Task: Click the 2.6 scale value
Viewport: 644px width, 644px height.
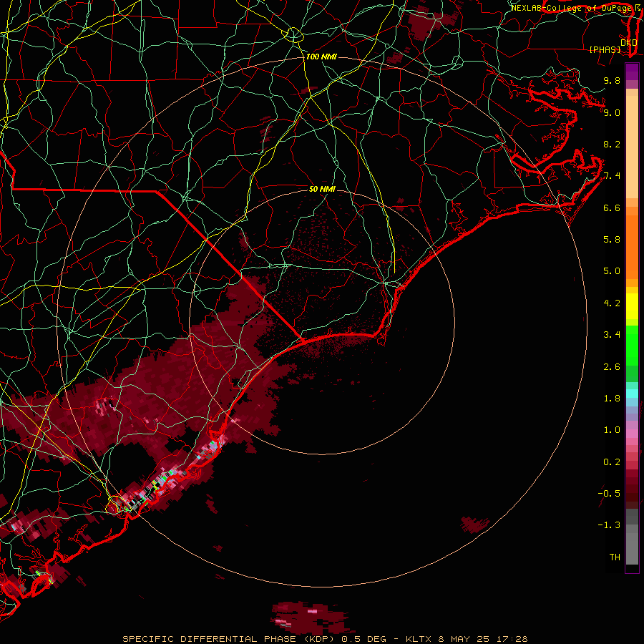Action: (612, 367)
